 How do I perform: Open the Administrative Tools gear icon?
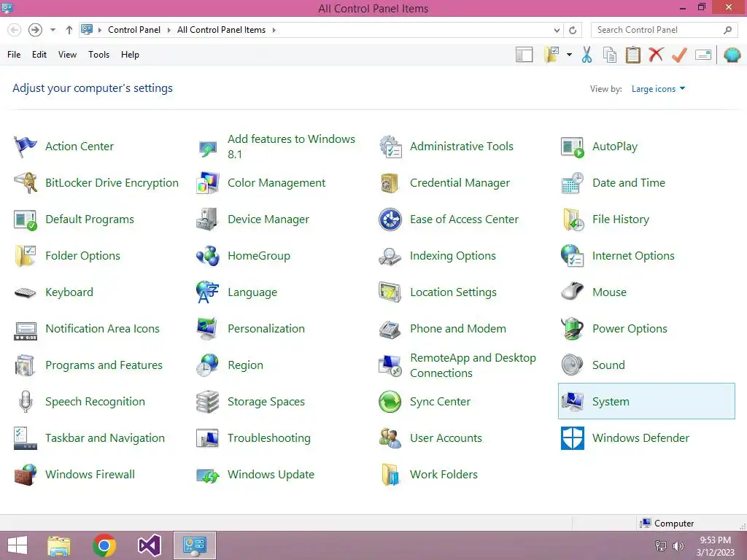click(390, 146)
